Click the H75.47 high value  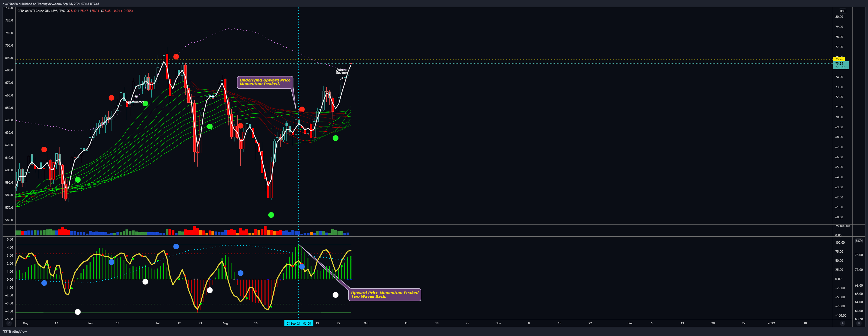(x=83, y=11)
